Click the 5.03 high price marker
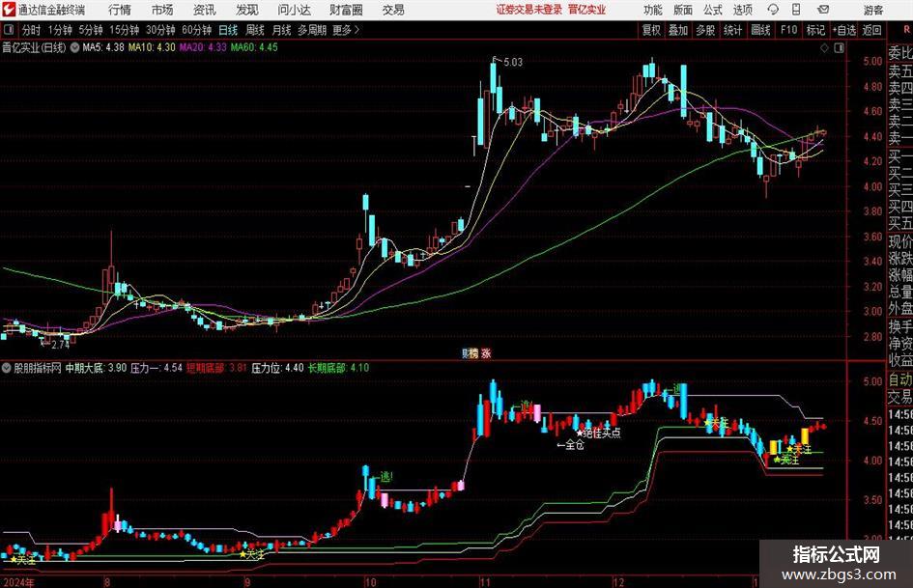913x588 pixels. click(x=513, y=62)
